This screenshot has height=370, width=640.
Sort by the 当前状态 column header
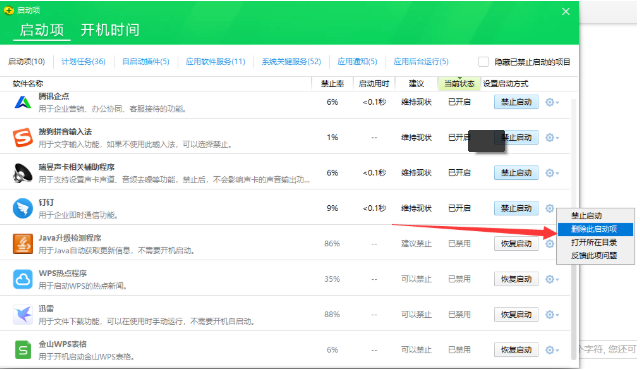459,84
